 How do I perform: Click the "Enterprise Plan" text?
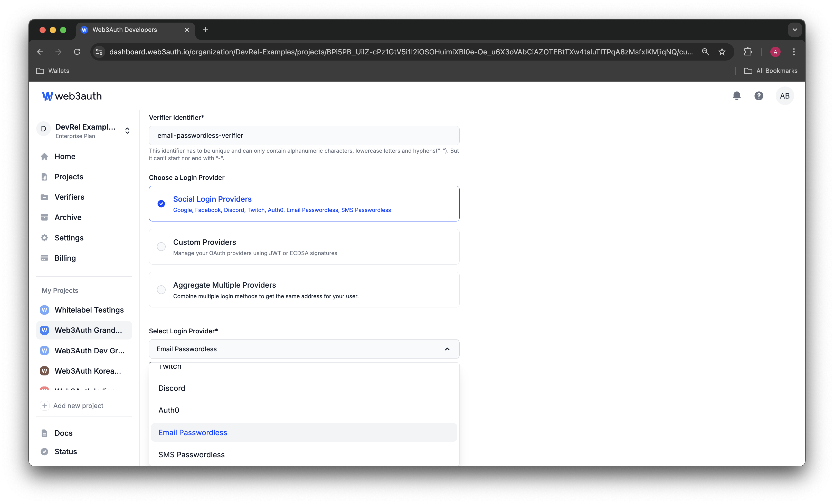75,136
